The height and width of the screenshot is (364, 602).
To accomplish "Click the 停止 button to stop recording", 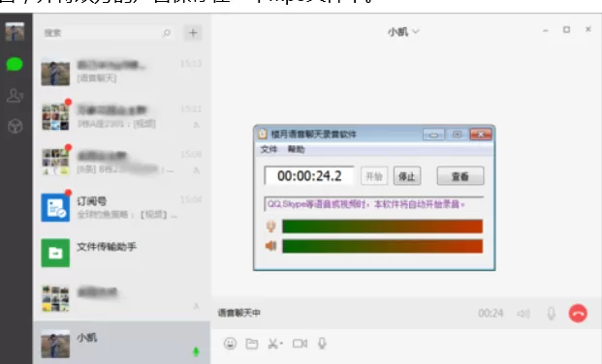I will [407, 176].
